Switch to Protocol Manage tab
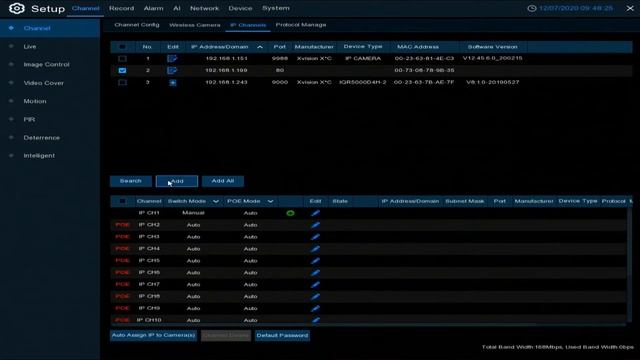The image size is (640, 360). (x=301, y=25)
